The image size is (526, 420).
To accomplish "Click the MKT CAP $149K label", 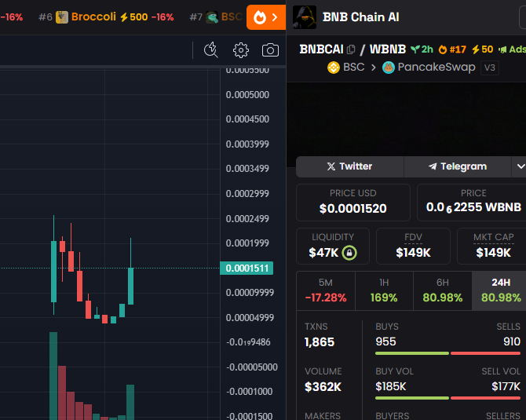I will tap(493, 247).
